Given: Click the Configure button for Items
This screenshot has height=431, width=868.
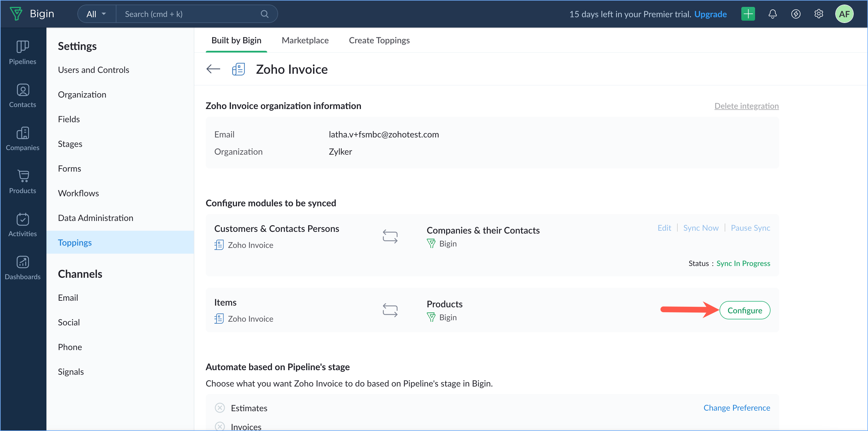Looking at the screenshot, I should [x=745, y=310].
